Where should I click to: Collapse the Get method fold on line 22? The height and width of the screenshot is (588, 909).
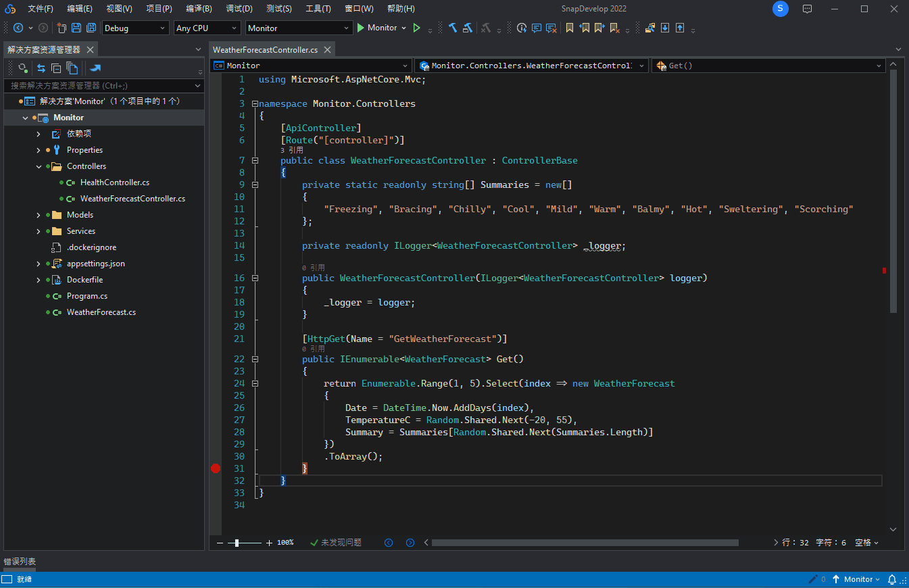click(x=255, y=360)
